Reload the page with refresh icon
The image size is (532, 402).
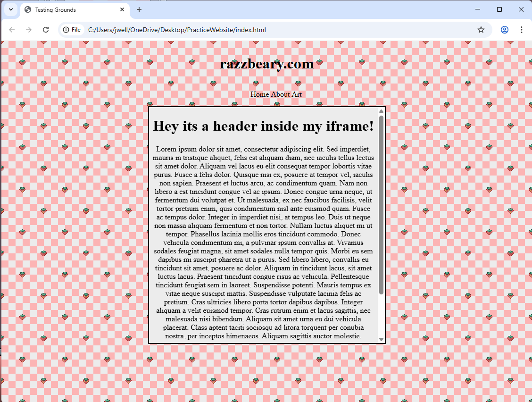pyautogui.click(x=46, y=30)
